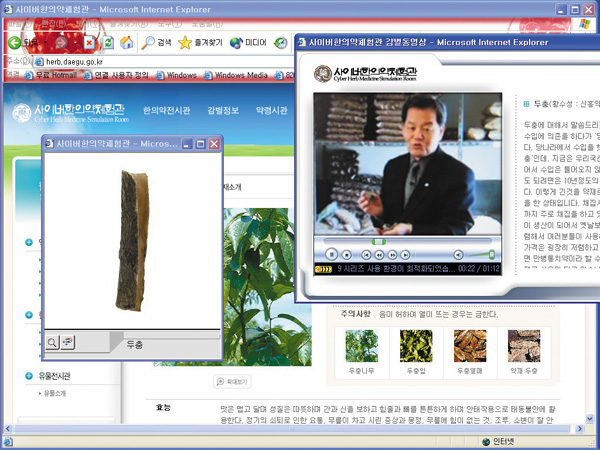Viewport: 600px width, 450px height.
Task: Click the 확대보기 enlarge view button
Action: coord(233,382)
